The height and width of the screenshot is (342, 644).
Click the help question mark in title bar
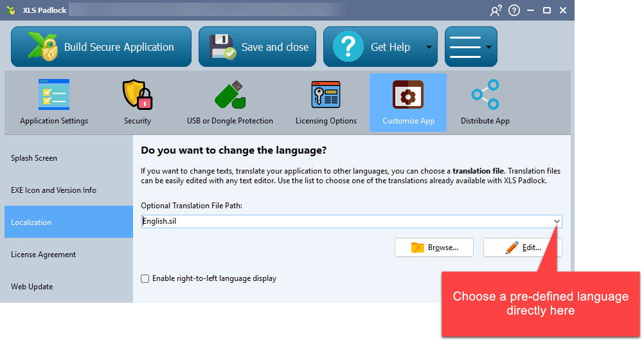[x=514, y=10]
